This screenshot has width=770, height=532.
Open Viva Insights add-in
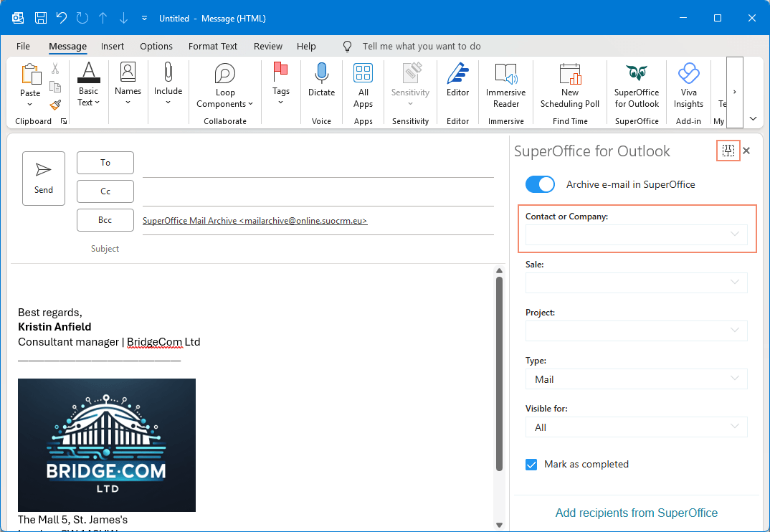coord(688,86)
